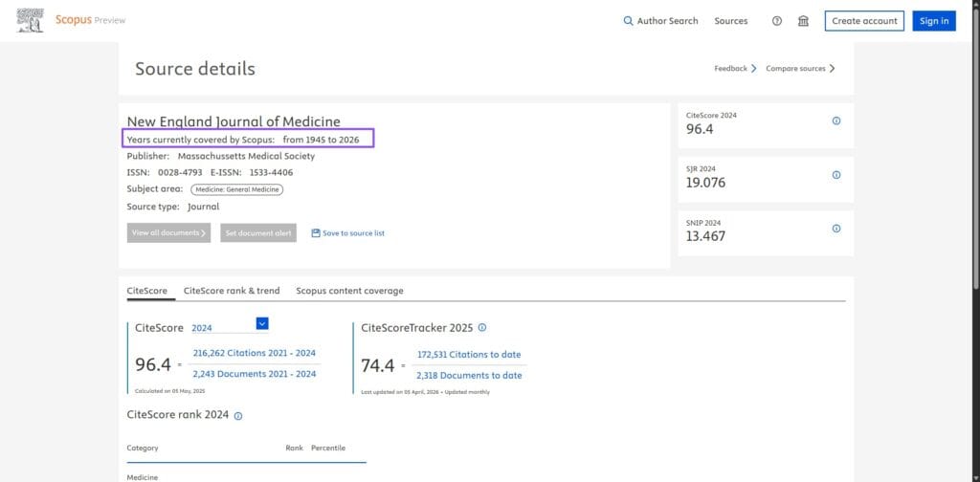Open 172,531 Citations to date link
Viewport: 980px width, 482px height.
(x=469, y=355)
